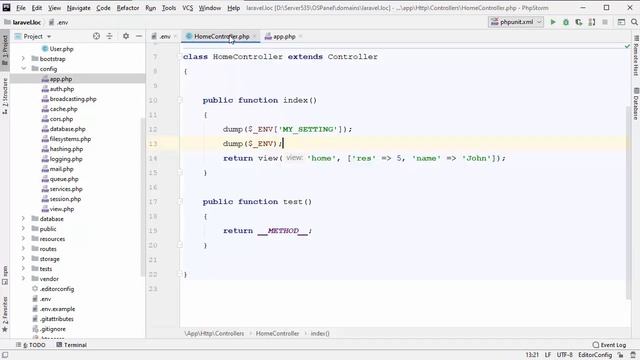Open the Navigate menu

click(x=78, y=8)
